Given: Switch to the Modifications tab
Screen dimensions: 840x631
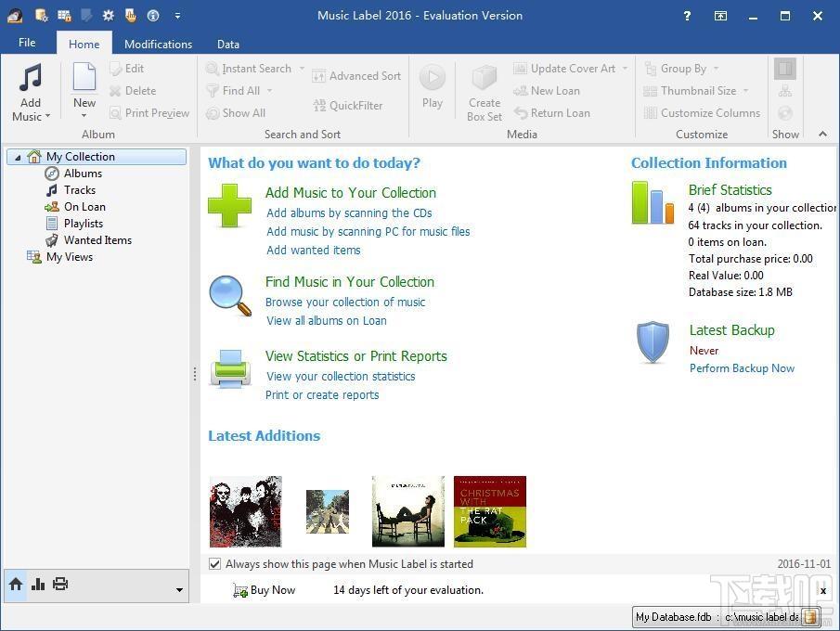Looking at the screenshot, I should [158, 44].
